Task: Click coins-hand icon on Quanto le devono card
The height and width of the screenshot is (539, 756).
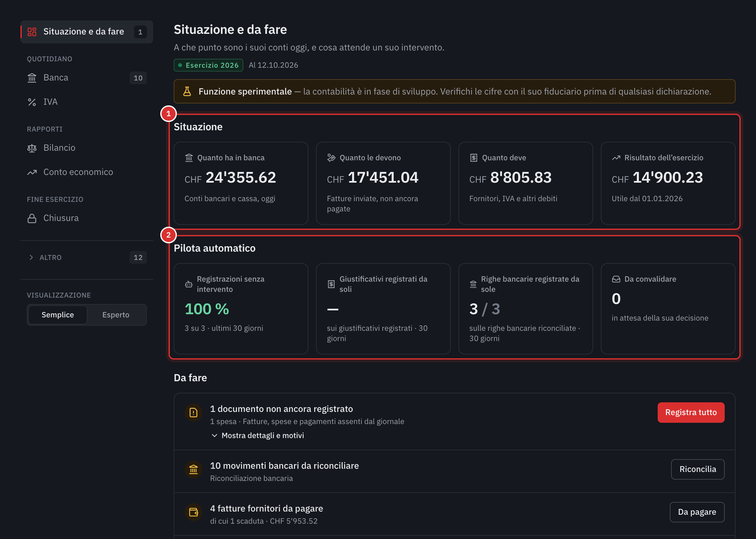Action: (x=331, y=158)
